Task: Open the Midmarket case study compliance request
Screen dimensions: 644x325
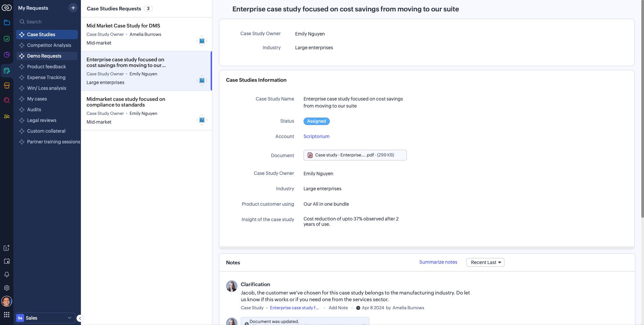Action: 146,111
